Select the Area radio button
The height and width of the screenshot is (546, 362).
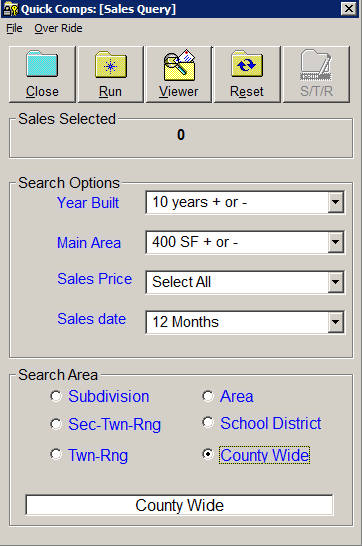pos(208,396)
